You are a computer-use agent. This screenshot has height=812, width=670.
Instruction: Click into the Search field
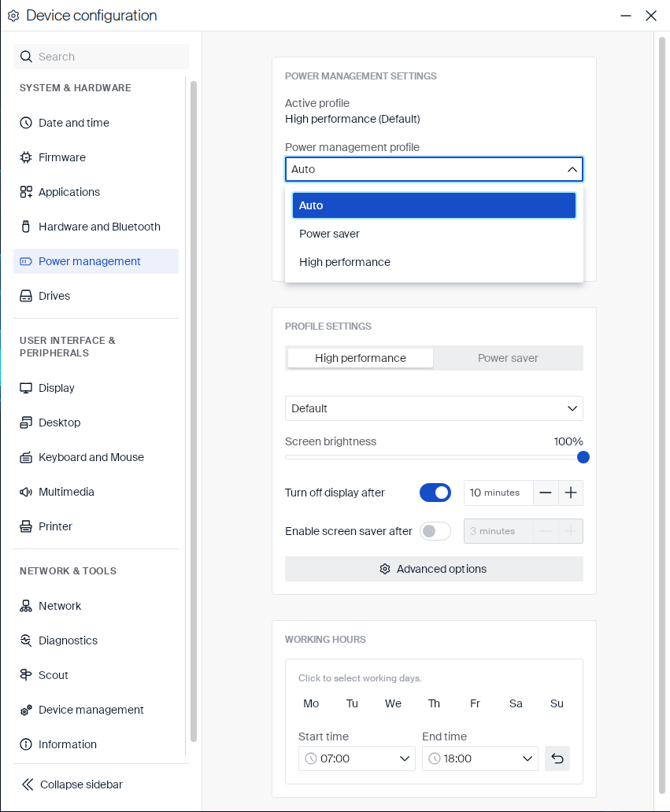pyautogui.click(x=101, y=57)
